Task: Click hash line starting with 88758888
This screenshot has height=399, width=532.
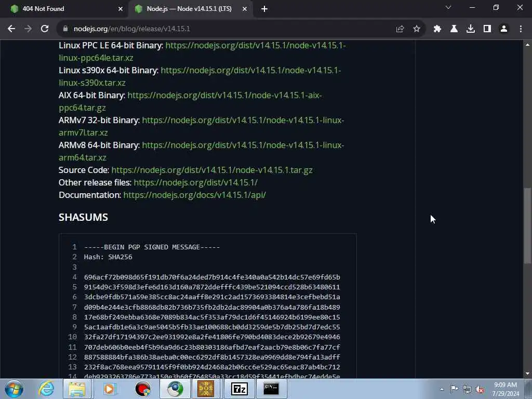Action: point(212,357)
